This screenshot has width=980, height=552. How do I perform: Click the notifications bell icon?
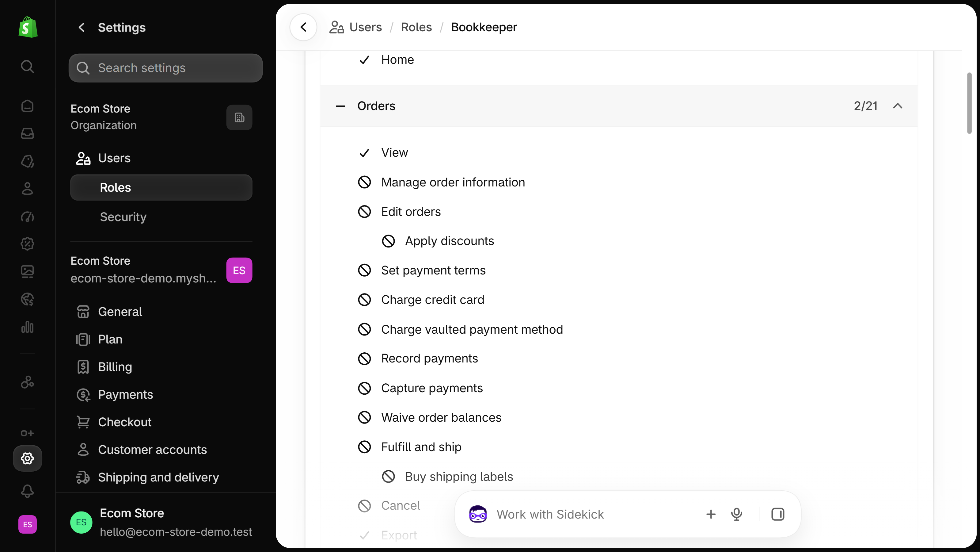coord(27,491)
